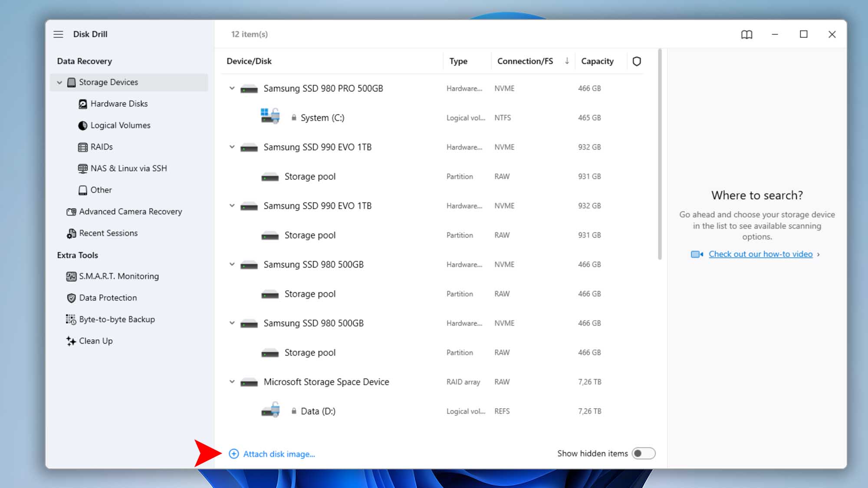Open S.M.A.R.T. Monitoring tool
868x488 pixels.
[x=118, y=276]
